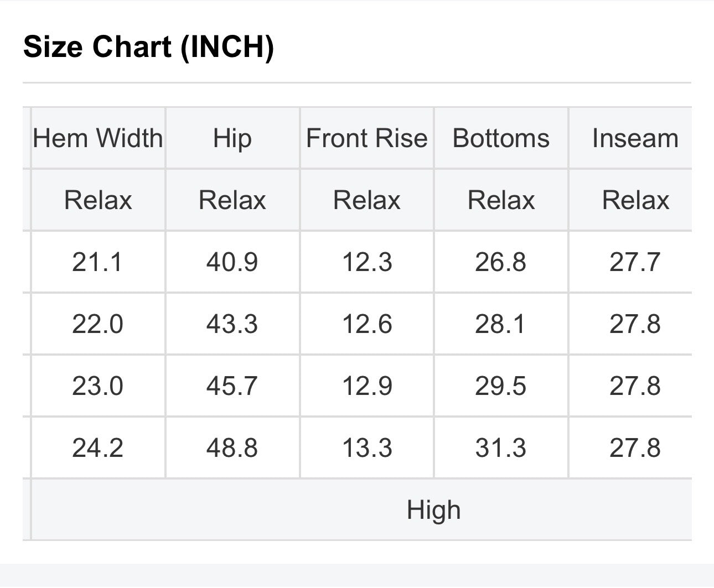Click the High row at table bottom

(362, 510)
